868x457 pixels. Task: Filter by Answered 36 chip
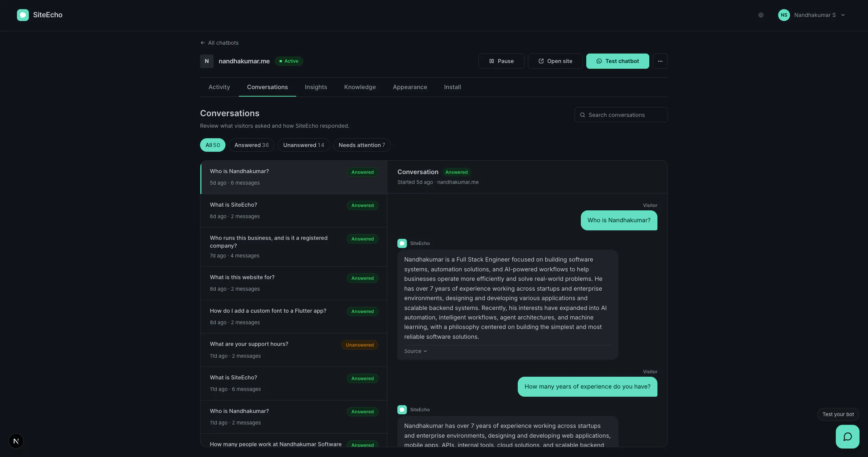252,145
